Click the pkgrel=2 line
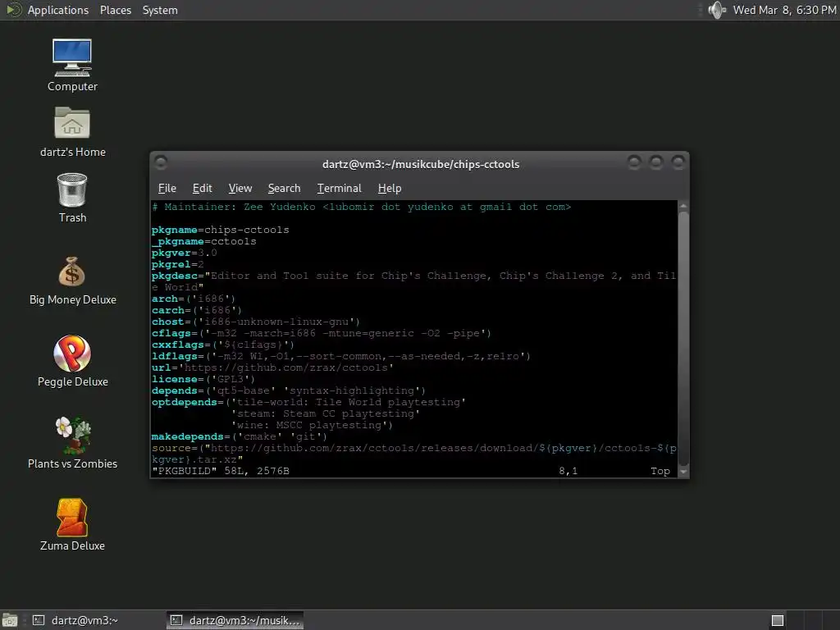 pyautogui.click(x=178, y=264)
